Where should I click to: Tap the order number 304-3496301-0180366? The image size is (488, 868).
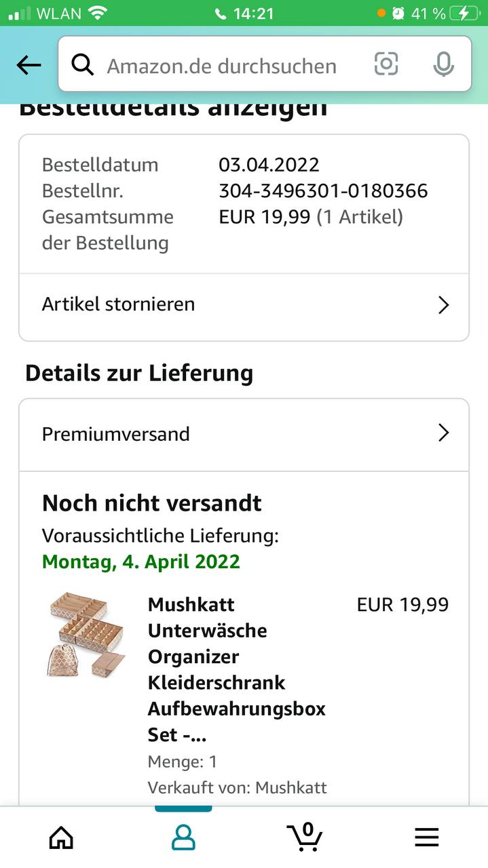(323, 191)
